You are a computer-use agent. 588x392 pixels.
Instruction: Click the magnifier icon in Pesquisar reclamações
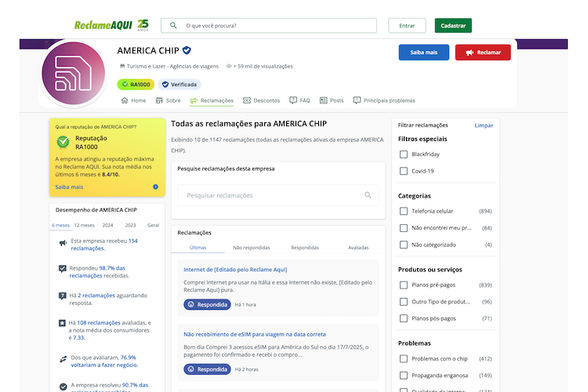(x=368, y=195)
